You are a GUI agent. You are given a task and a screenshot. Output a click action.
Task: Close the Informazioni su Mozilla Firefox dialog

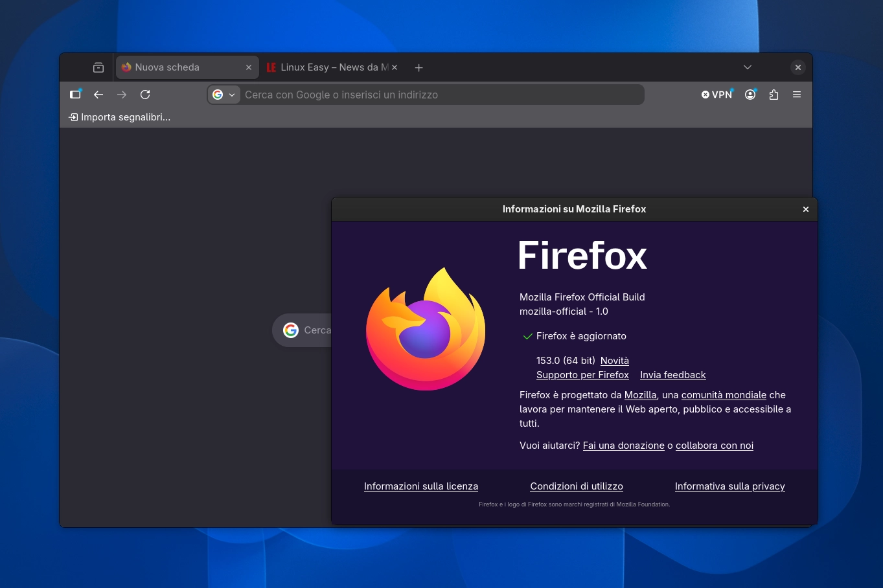pos(806,209)
